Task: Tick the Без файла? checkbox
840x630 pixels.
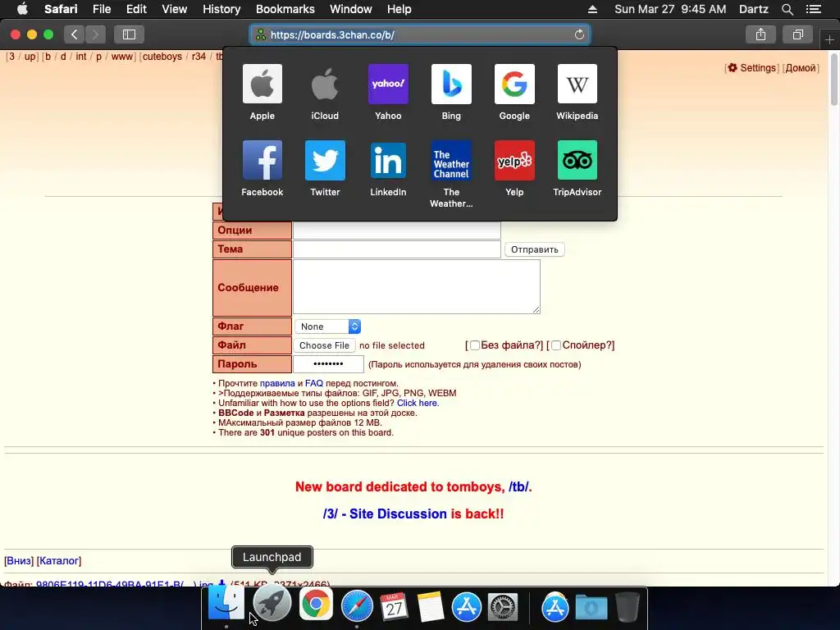Action: 475,345
